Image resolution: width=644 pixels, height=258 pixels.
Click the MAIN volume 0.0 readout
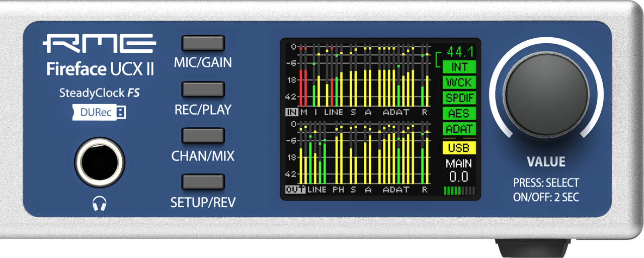click(x=459, y=176)
